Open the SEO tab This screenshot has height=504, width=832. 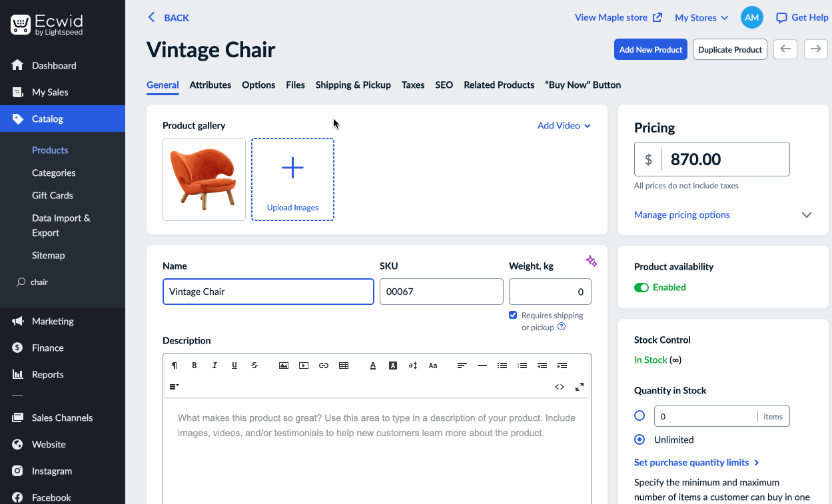coord(444,85)
